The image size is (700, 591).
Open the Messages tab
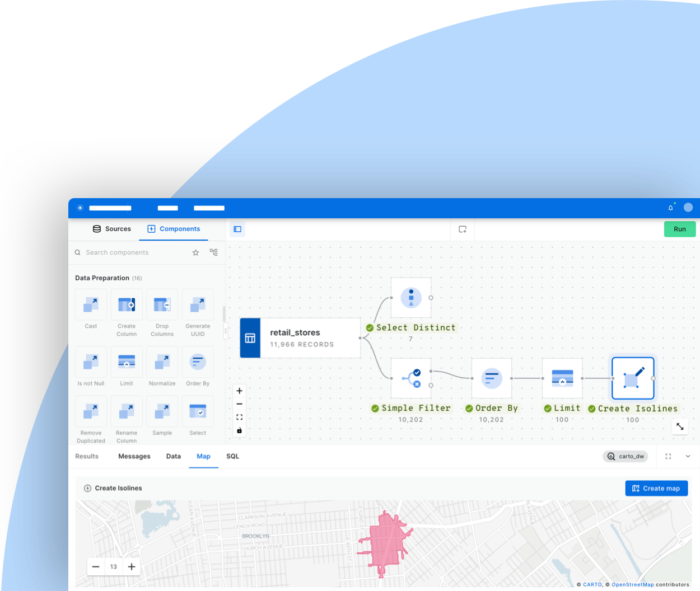[x=134, y=456]
